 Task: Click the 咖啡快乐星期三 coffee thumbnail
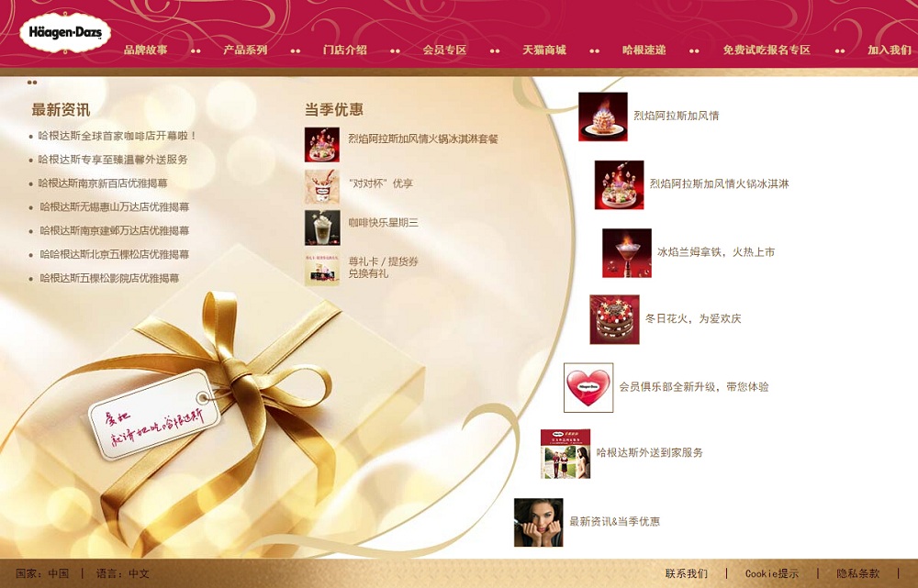(322, 228)
